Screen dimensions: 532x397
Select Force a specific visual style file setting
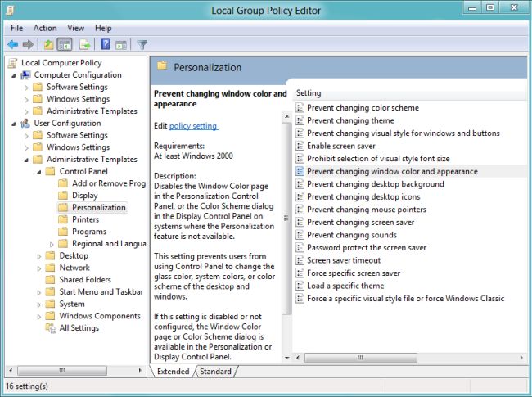tap(405, 299)
